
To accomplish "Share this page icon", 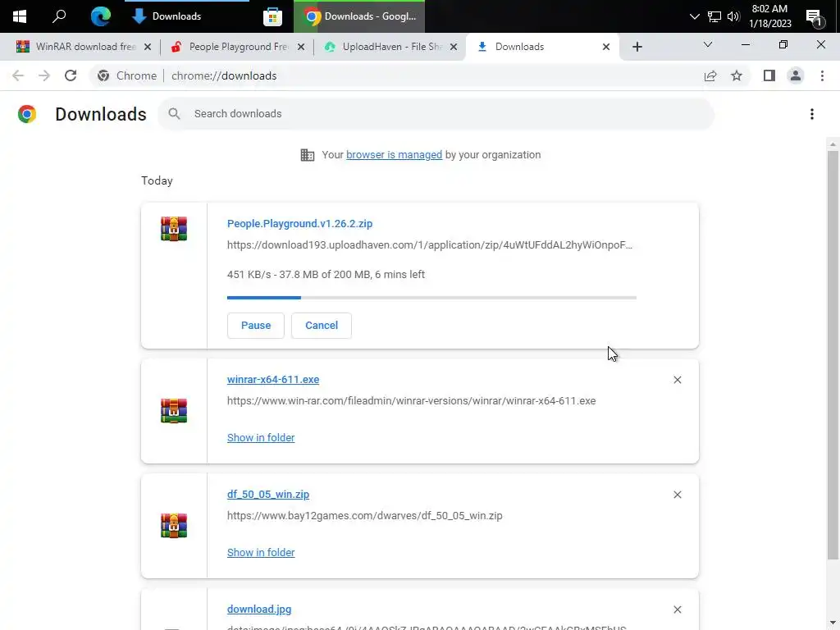I will click(x=710, y=75).
